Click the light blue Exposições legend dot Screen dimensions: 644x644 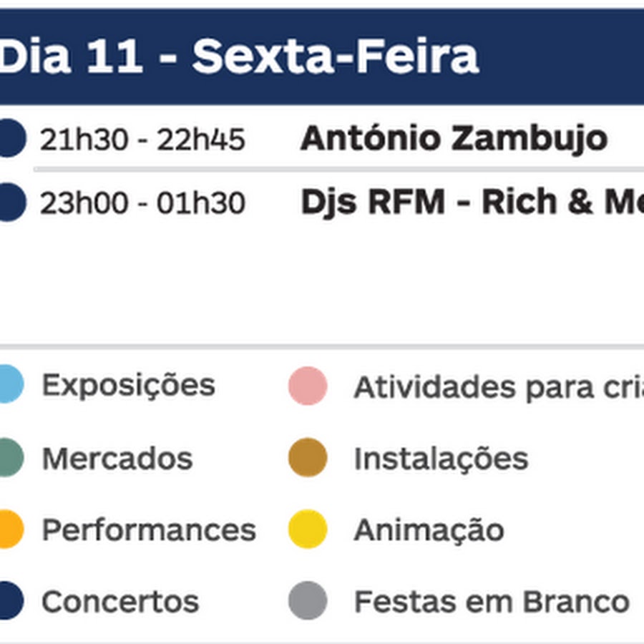point(9,384)
